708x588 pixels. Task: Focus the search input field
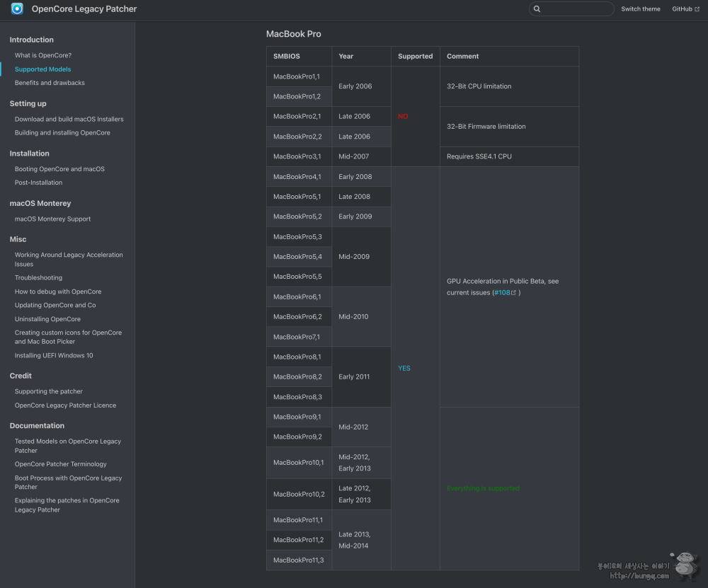click(x=571, y=8)
